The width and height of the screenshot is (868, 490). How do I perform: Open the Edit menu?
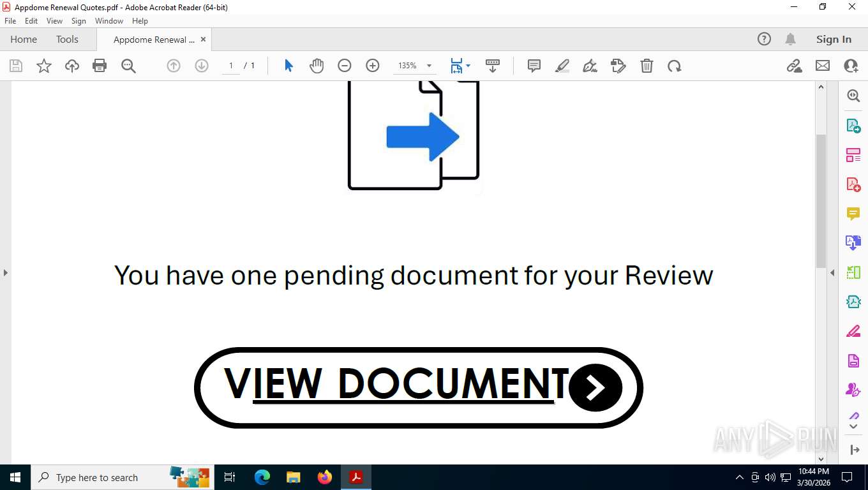[x=31, y=21]
